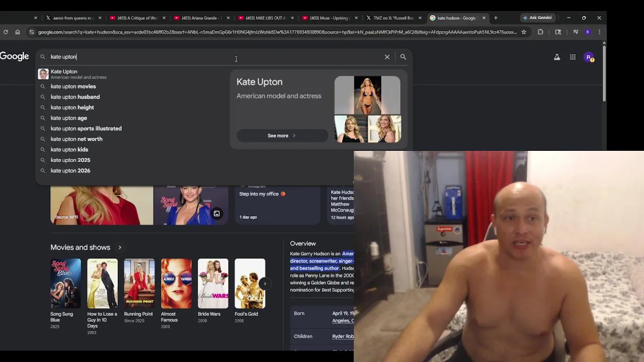
Task: Open Almost Famous poster
Action: pyautogui.click(x=176, y=284)
